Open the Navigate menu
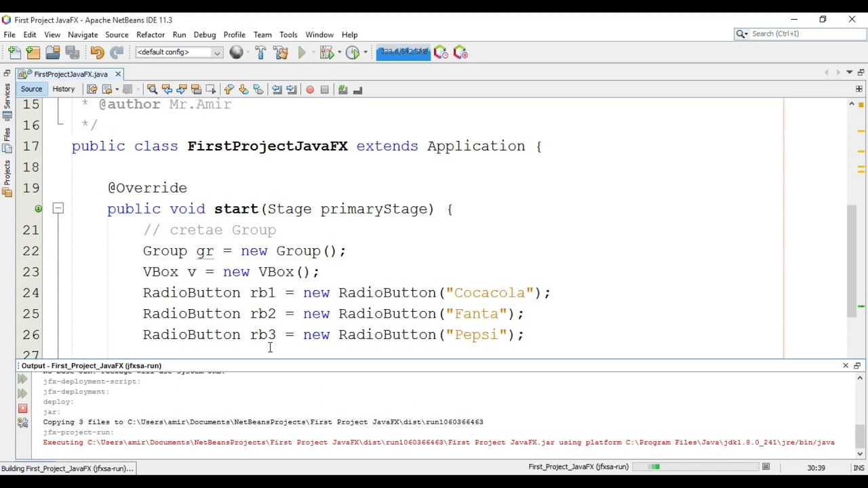868x488 pixels. 83,35
